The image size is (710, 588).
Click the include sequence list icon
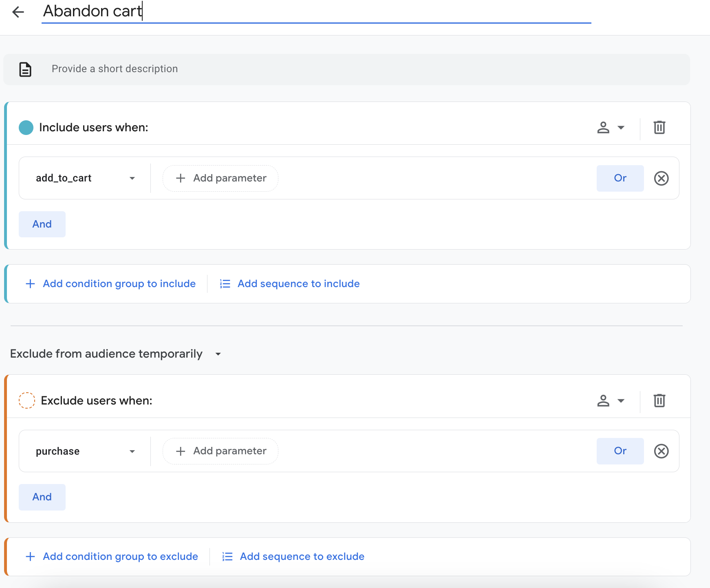(x=225, y=284)
